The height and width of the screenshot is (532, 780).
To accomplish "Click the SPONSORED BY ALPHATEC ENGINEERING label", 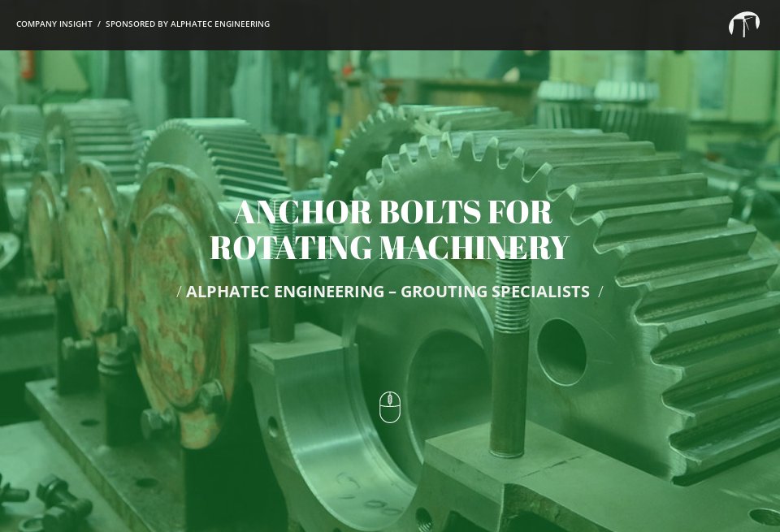I will [188, 24].
